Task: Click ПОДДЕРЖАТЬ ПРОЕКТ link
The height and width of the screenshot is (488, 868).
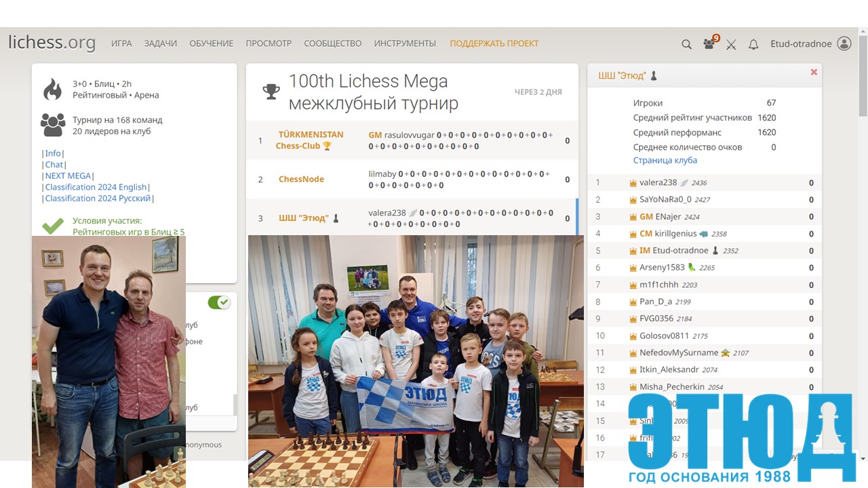Action: tap(494, 43)
